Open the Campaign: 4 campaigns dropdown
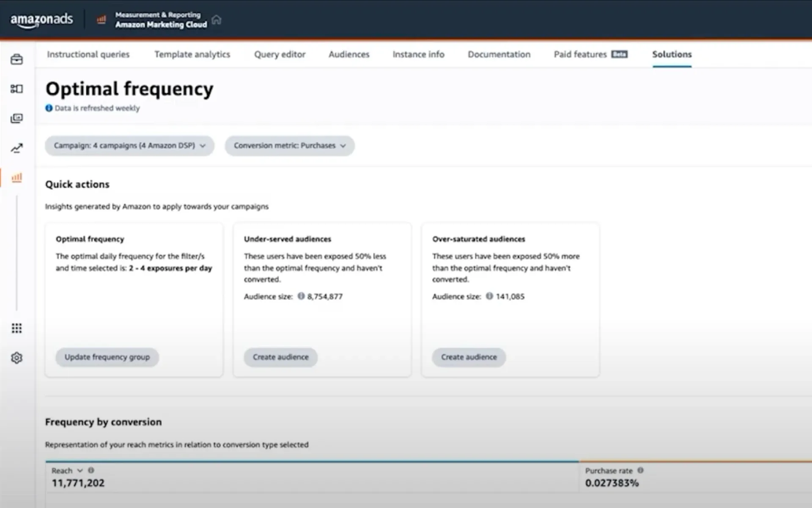This screenshot has height=508, width=812. [129, 146]
